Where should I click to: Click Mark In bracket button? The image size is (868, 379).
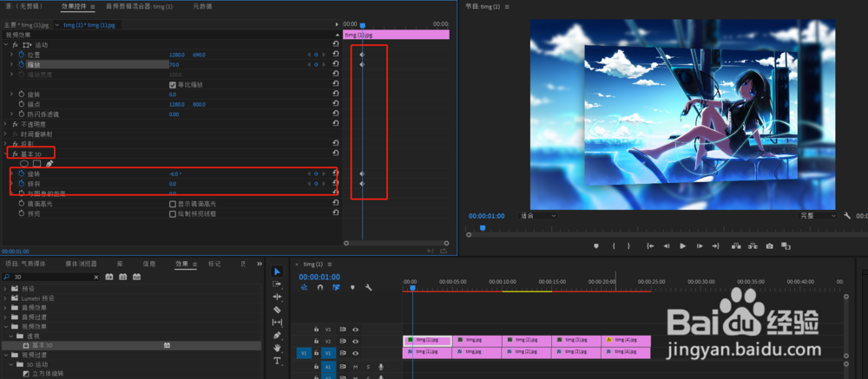click(614, 245)
